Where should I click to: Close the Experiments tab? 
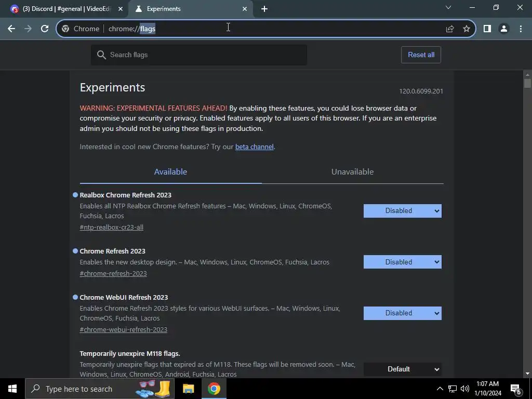point(245,9)
